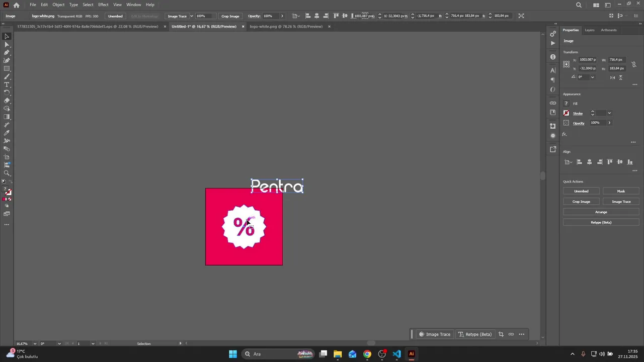Switch to the Artboards panel tab
The image size is (644, 362).
(609, 30)
